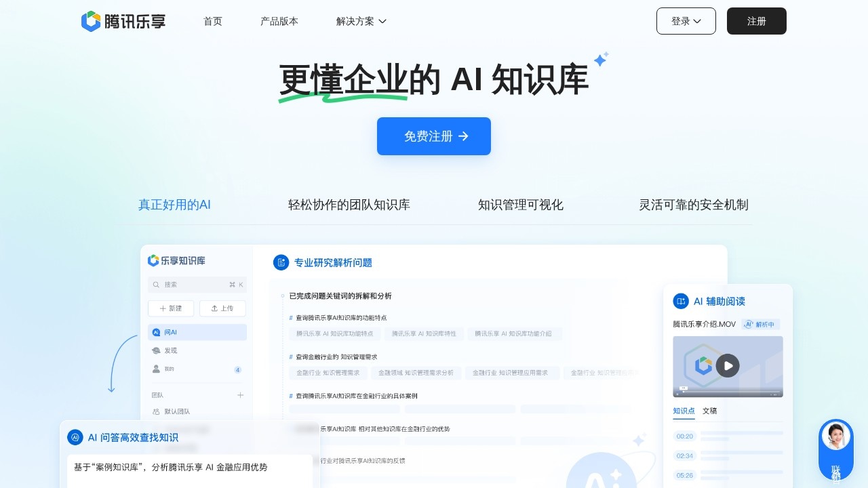Click the AI 辅助阅读 panel icon
Screen dimensions: 868x488
click(681, 301)
